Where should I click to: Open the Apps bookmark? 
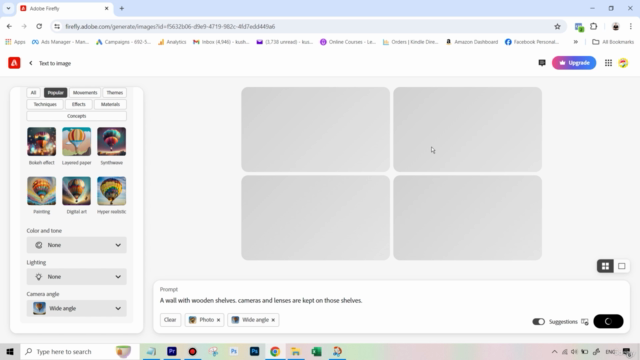(15, 42)
